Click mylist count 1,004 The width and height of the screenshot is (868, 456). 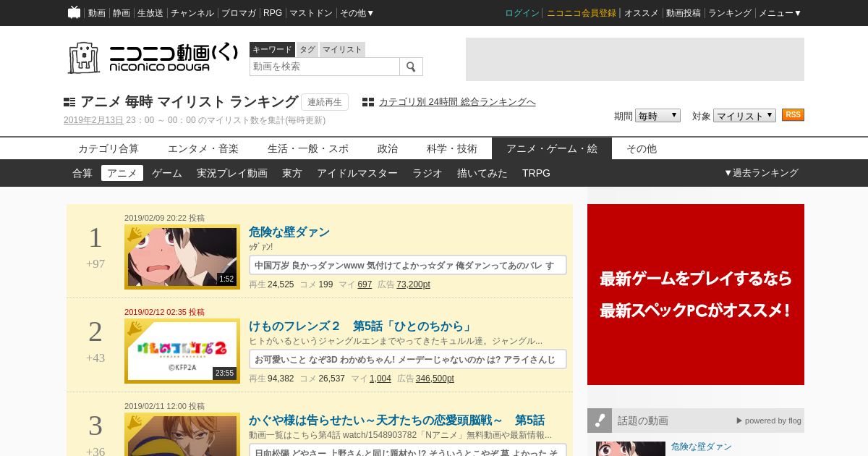pyautogui.click(x=380, y=379)
